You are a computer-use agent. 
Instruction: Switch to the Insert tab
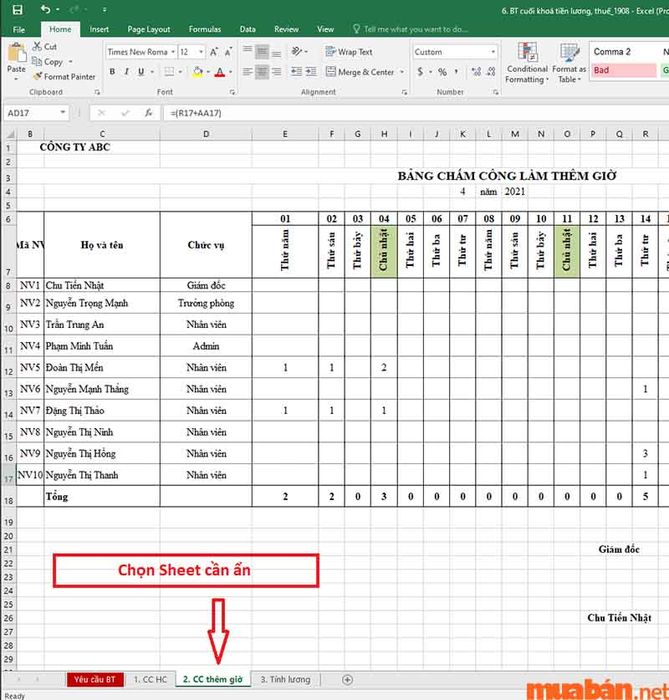point(99,29)
